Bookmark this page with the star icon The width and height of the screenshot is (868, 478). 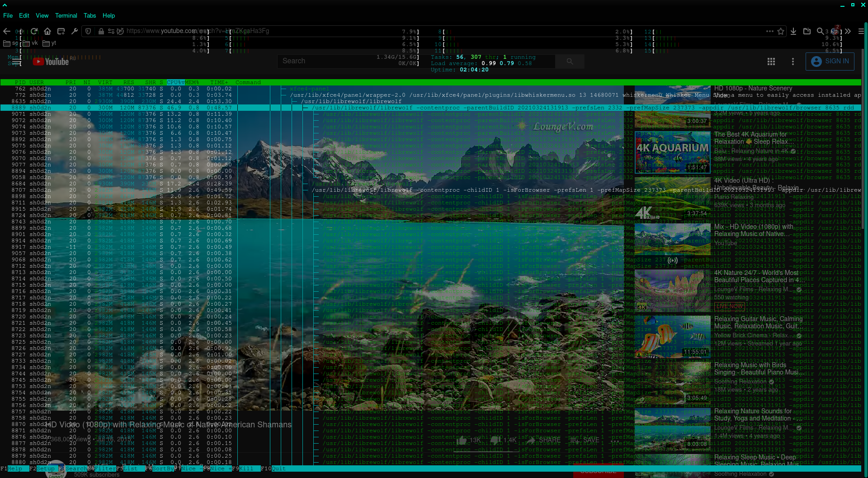click(x=781, y=31)
